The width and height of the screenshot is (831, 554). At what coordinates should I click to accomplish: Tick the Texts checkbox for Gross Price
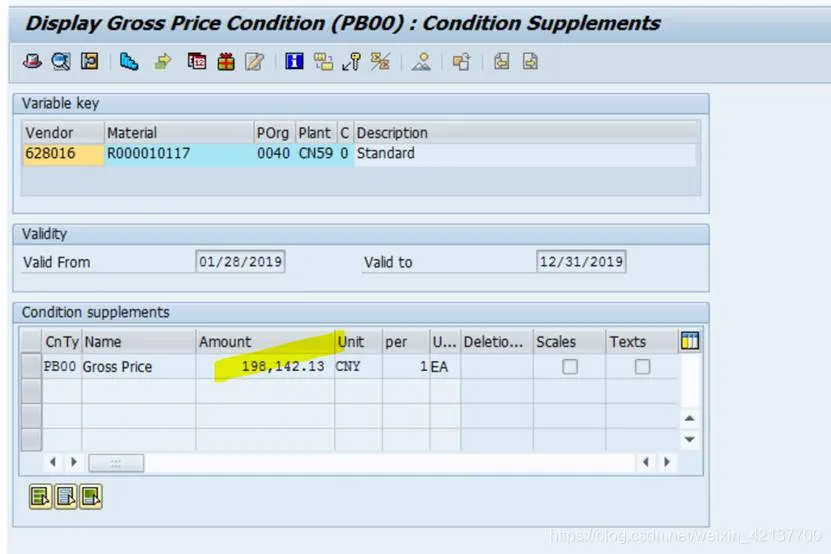642,366
